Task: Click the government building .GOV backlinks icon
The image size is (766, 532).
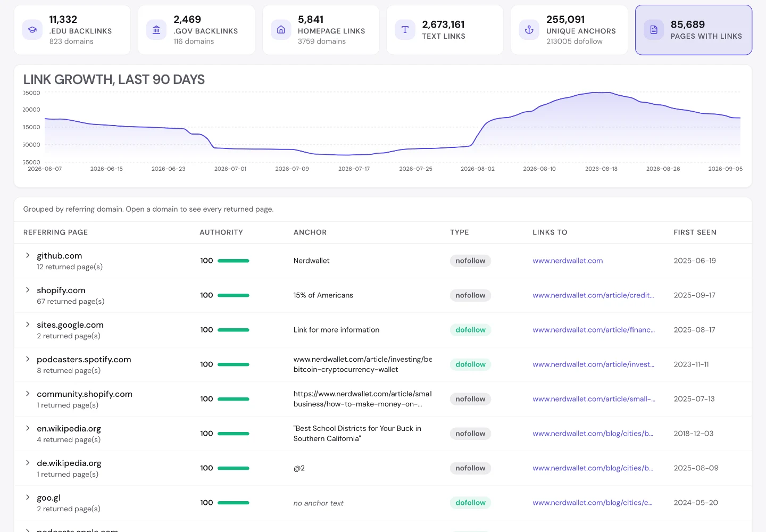Action: tap(156, 30)
